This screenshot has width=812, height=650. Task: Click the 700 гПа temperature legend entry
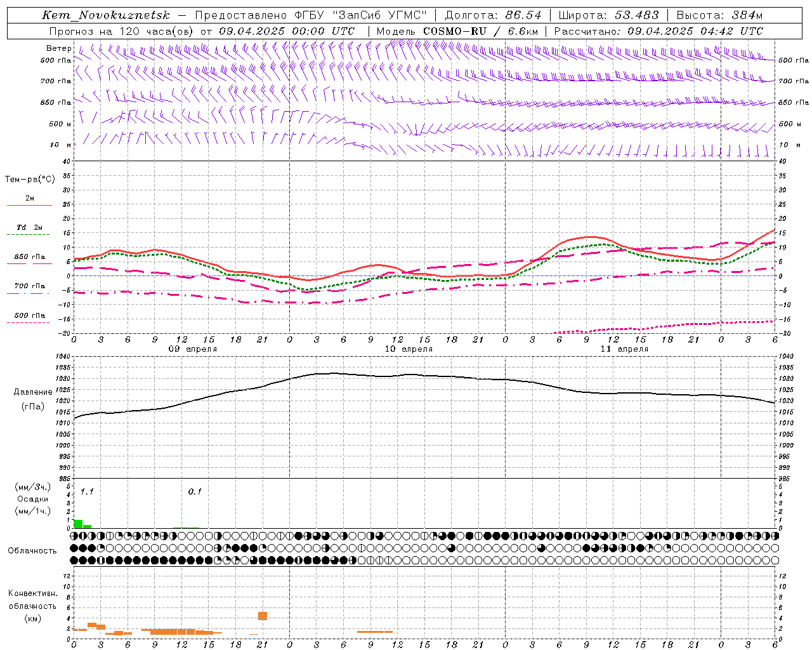29,289
